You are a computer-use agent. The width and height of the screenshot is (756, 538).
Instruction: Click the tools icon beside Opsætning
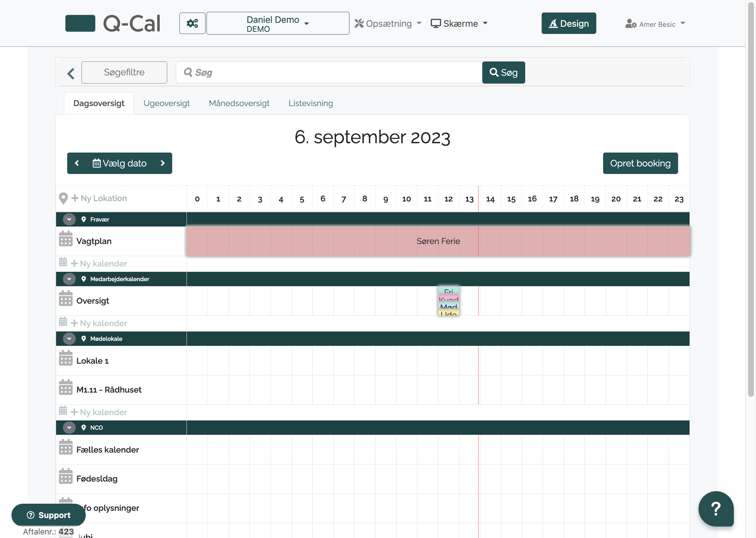click(359, 24)
